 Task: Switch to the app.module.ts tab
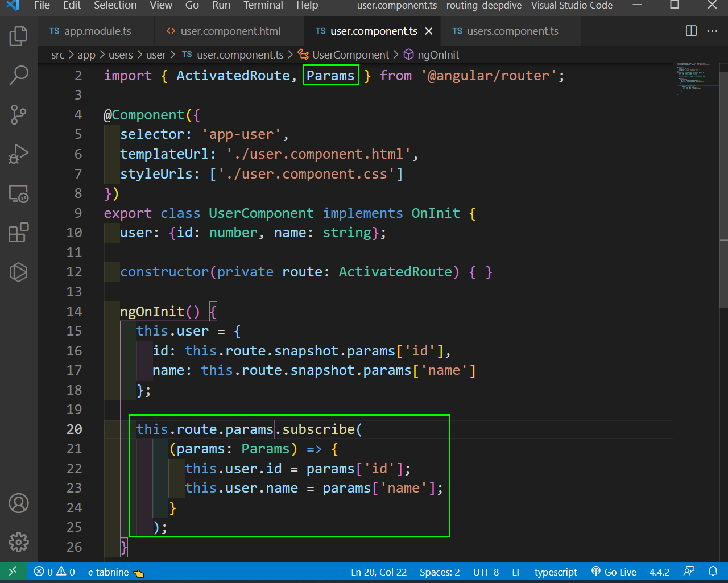click(97, 31)
